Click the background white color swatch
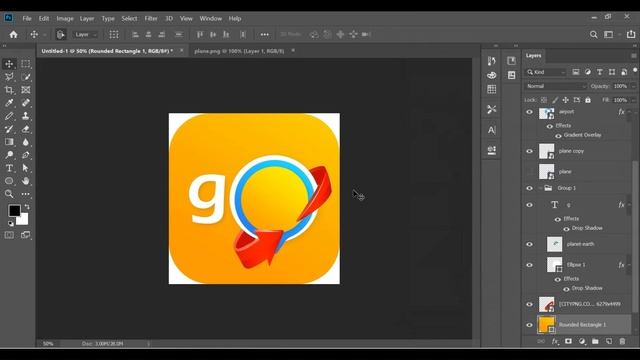 pos(23,220)
